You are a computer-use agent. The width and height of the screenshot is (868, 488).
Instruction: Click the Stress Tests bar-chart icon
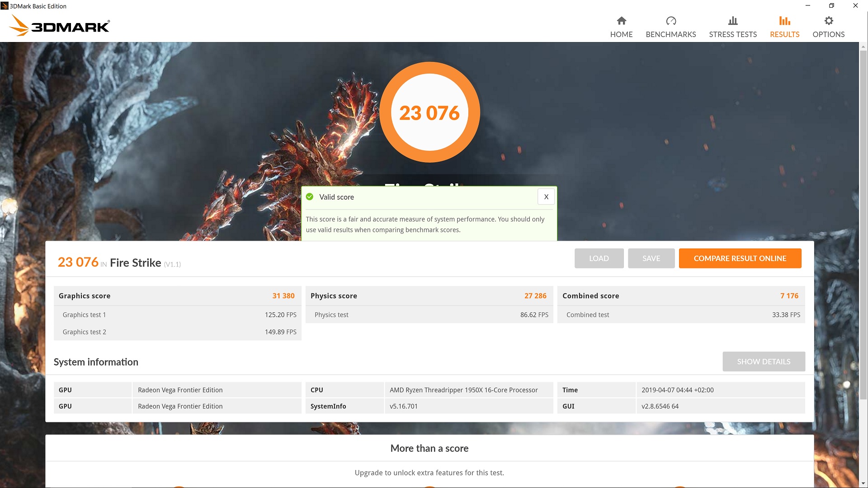(x=733, y=21)
